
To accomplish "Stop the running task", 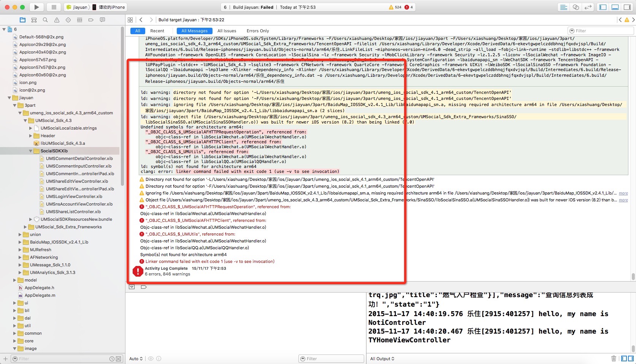I will pos(54,7).
